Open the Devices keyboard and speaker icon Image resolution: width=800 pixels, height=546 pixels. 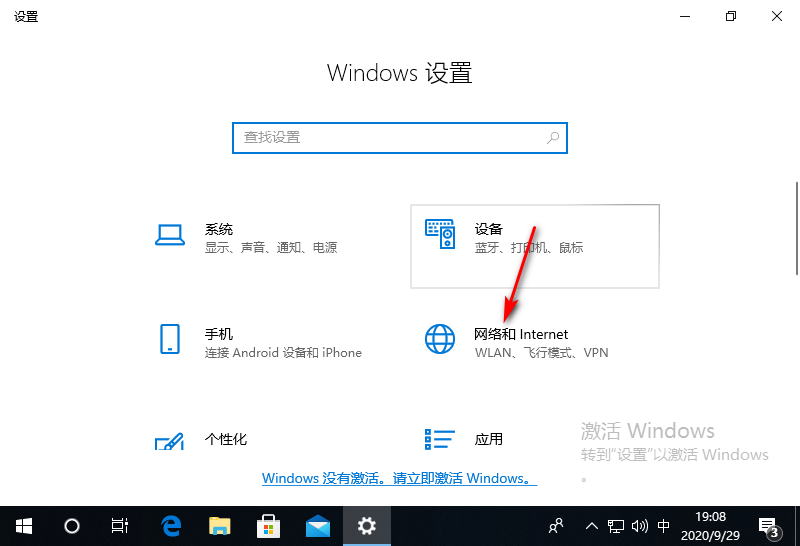pyautogui.click(x=440, y=234)
